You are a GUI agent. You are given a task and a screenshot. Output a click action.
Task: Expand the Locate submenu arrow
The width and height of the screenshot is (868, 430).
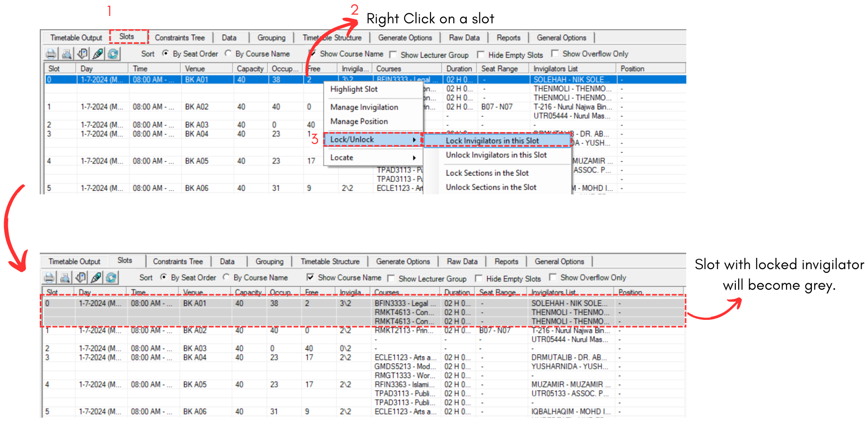414,158
